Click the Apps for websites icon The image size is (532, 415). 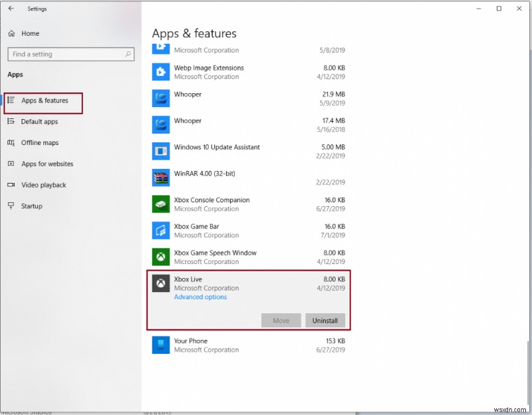click(x=11, y=164)
